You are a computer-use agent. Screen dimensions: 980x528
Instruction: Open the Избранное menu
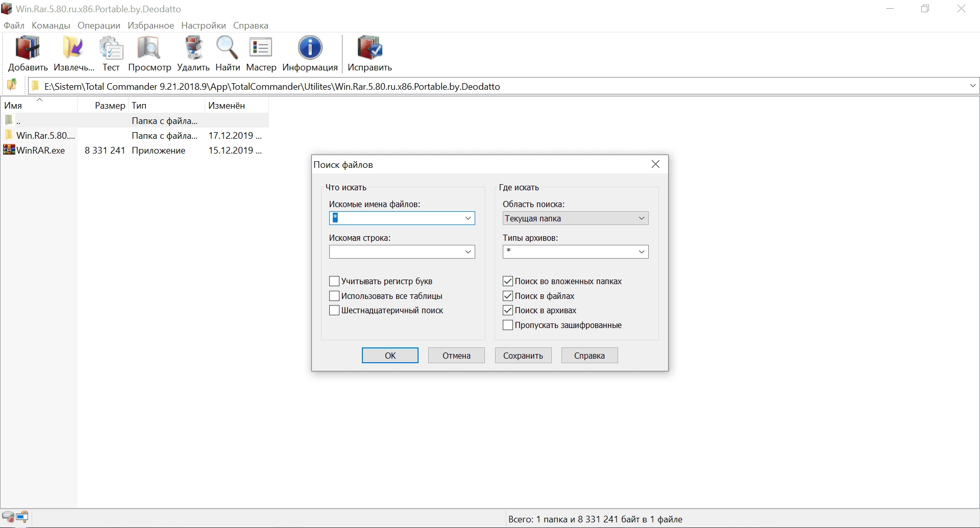click(151, 26)
